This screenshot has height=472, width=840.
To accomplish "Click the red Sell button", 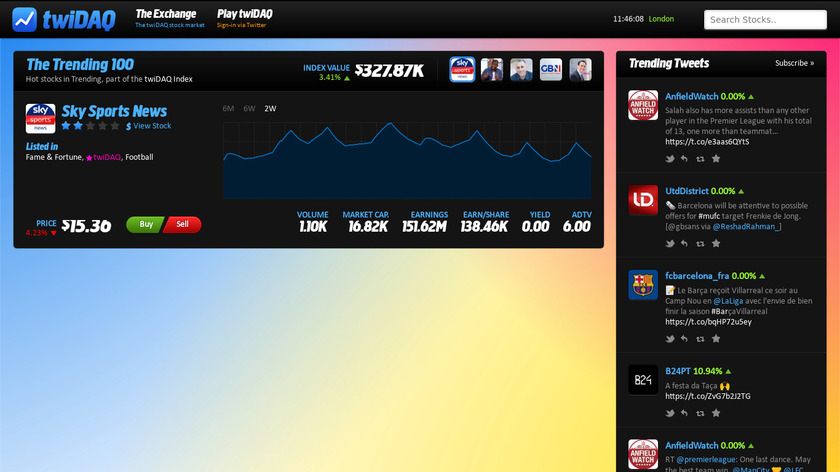I will pyautogui.click(x=183, y=224).
